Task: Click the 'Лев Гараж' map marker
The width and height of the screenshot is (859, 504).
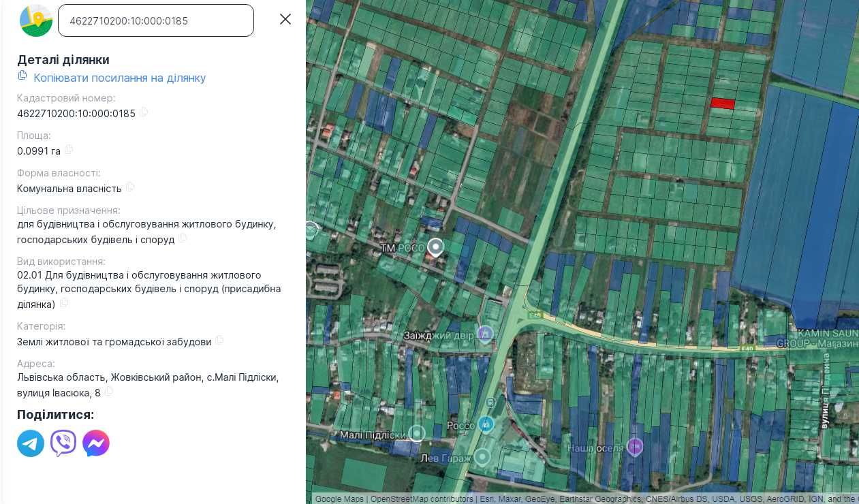Action: click(x=482, y=456)
